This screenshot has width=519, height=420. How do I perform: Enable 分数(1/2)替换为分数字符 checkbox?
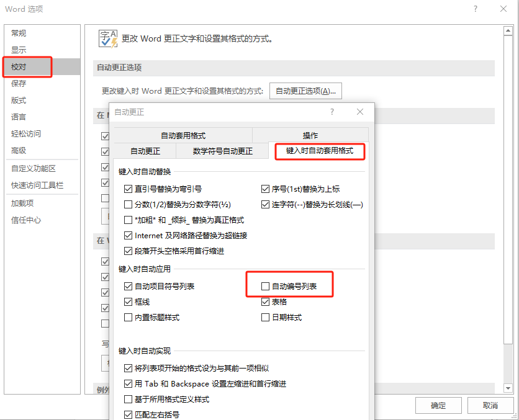pos(128,204)
